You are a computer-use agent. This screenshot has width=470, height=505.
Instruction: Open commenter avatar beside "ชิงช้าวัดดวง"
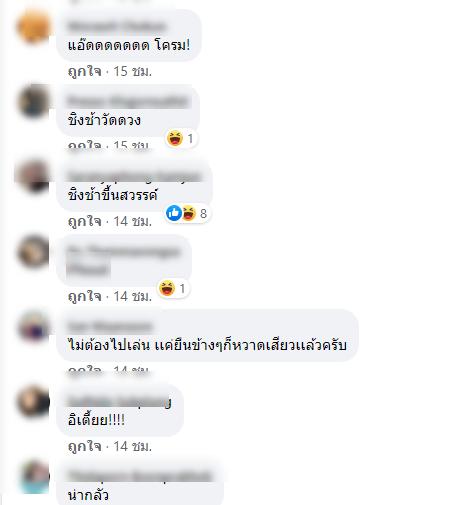coord(33,101)
